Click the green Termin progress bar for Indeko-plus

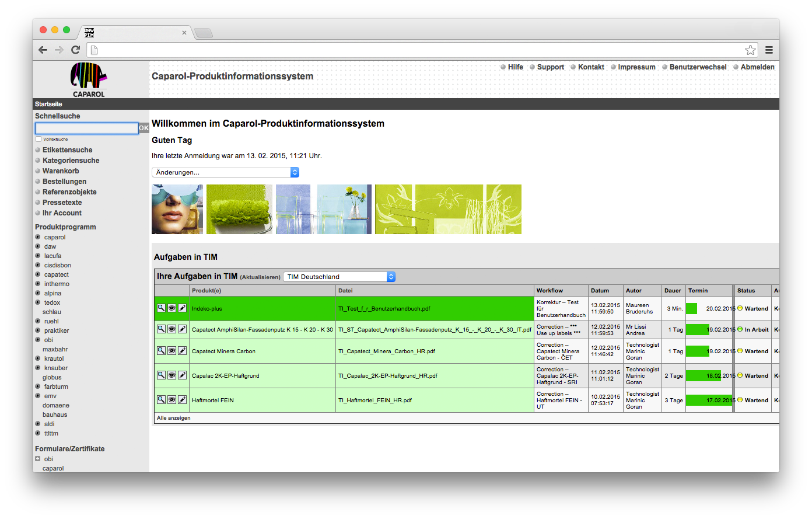692,308
